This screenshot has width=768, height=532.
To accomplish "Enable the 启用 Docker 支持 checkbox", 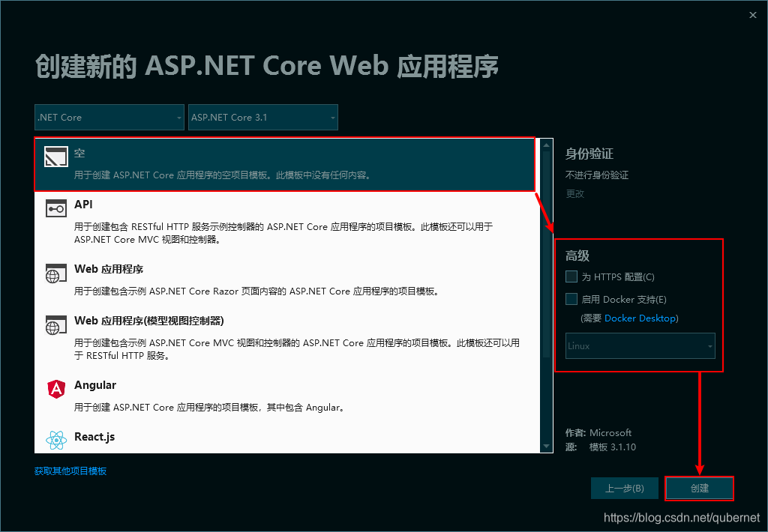I will point(571,299).
